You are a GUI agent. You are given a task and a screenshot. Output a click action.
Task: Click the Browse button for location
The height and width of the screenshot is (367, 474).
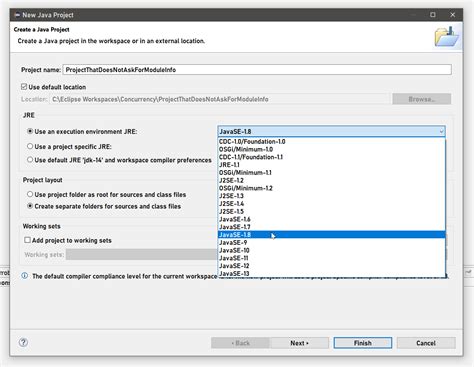422,99
